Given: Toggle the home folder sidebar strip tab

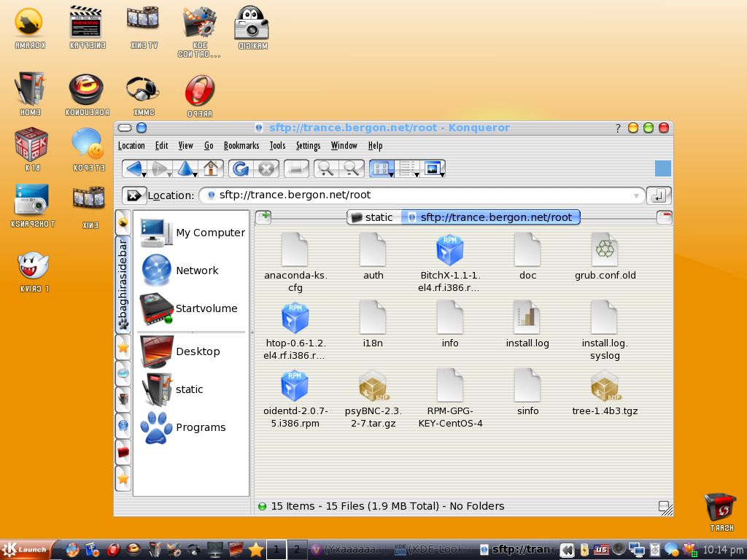Looking at the screenshot, I should [123, 400].
